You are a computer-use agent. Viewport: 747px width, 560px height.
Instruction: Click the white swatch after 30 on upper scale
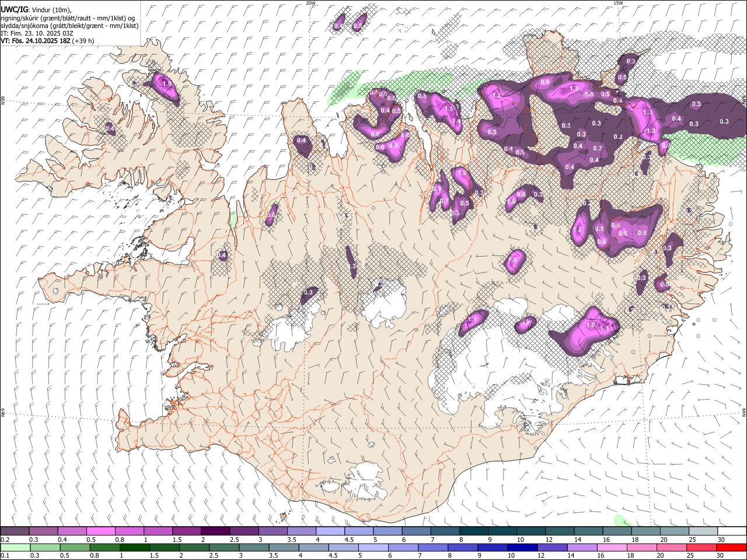coord(732,531)
